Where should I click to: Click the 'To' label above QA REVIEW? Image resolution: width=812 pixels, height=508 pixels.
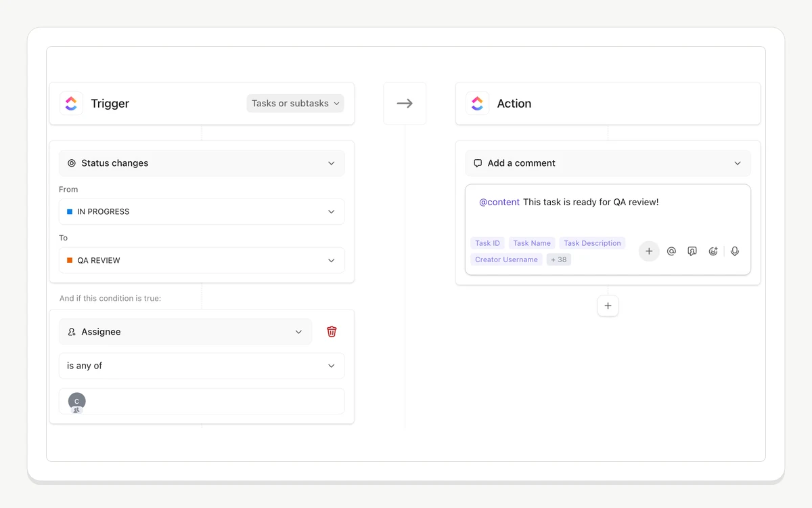pos(64,238)
